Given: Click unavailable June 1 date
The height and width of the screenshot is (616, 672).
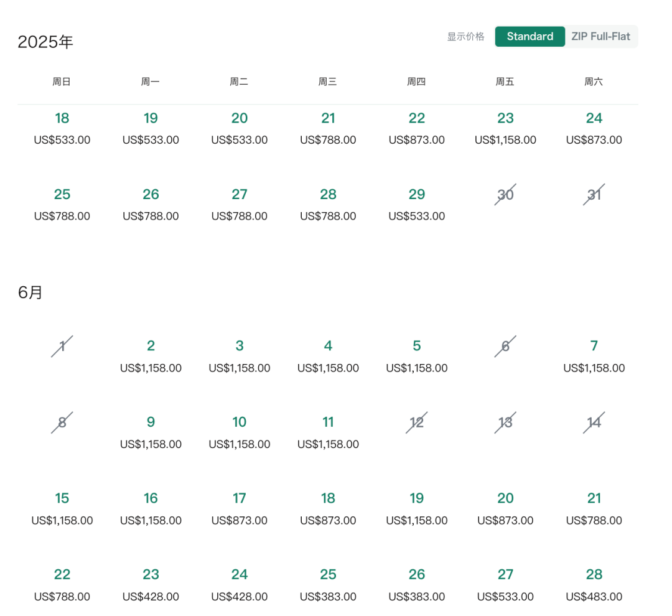Looking at the screenshot, I should coord(62,347).
